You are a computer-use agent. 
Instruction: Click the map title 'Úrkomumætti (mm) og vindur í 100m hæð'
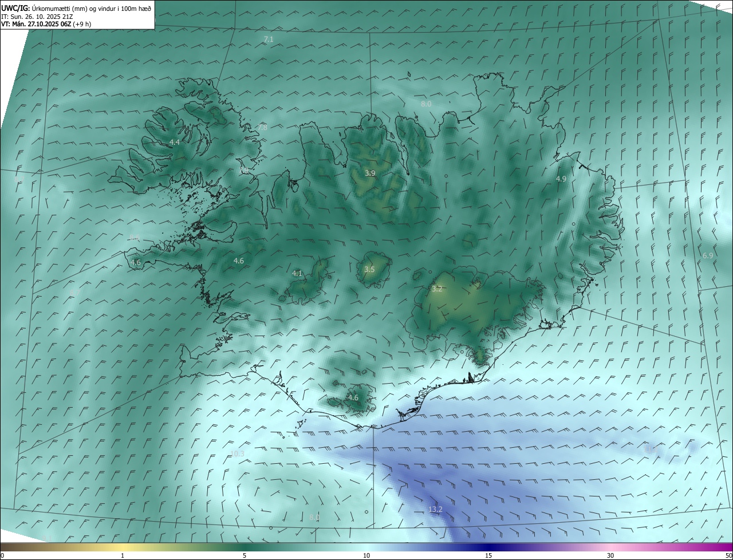tap(92, 9)
